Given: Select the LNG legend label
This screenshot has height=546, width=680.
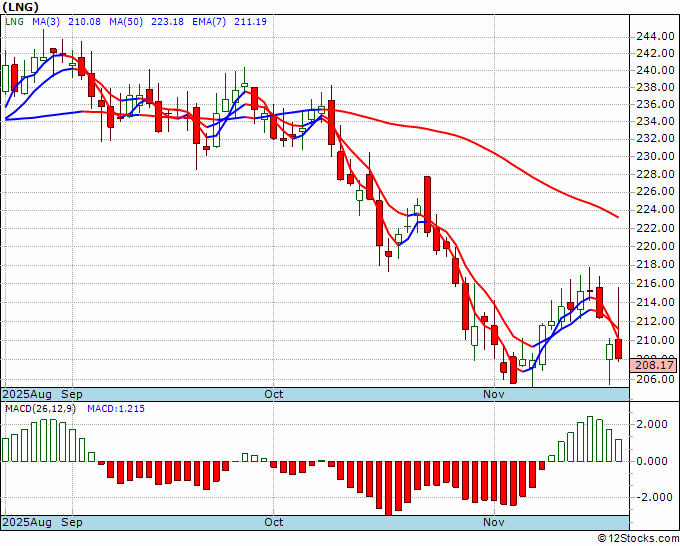Looking at the screenshot, I should pyautogui.click(x=14, y=21).
